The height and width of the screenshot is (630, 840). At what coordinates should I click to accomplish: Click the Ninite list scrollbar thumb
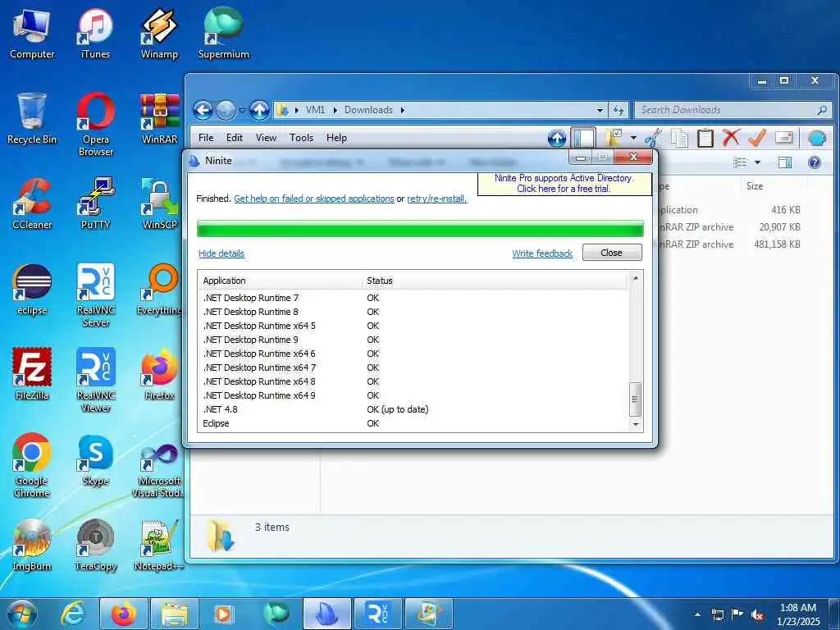(x=636, y=399)
